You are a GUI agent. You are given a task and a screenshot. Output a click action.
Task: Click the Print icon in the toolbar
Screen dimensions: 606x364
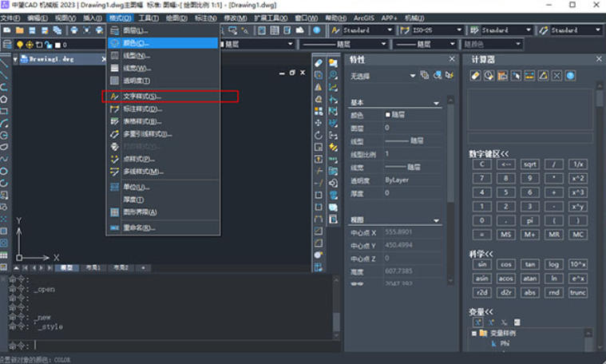[x=73, y=30]
